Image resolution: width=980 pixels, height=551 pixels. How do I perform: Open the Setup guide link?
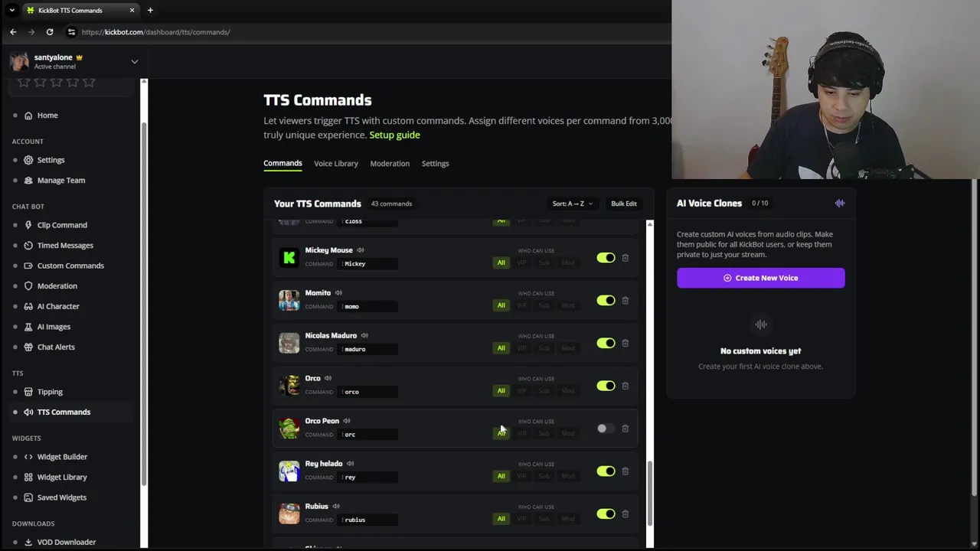pyautogui.click(x=394, y=135)
